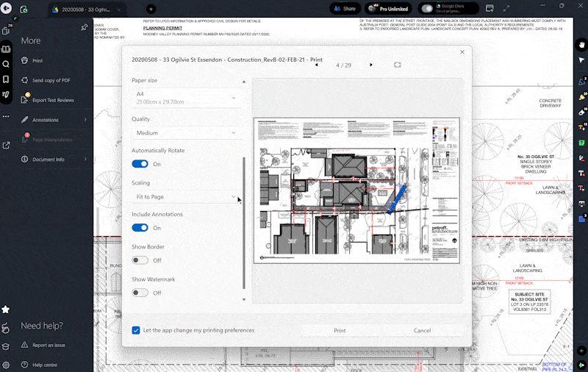Select the eraser tool
This screenshot has width=588, height=372.
tap(581, 112)
